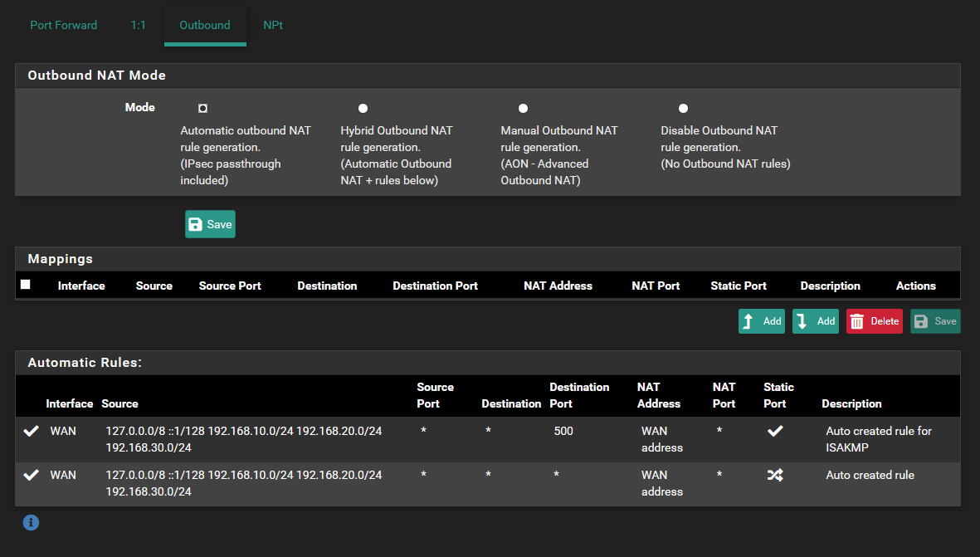
Task: Click the 'Automatic Rules:' heading
Action: [85, 363]
